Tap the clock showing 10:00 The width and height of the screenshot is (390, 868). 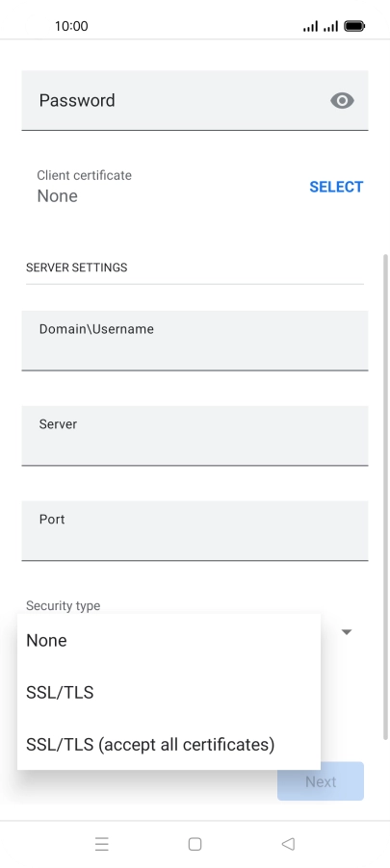(71, 26)
